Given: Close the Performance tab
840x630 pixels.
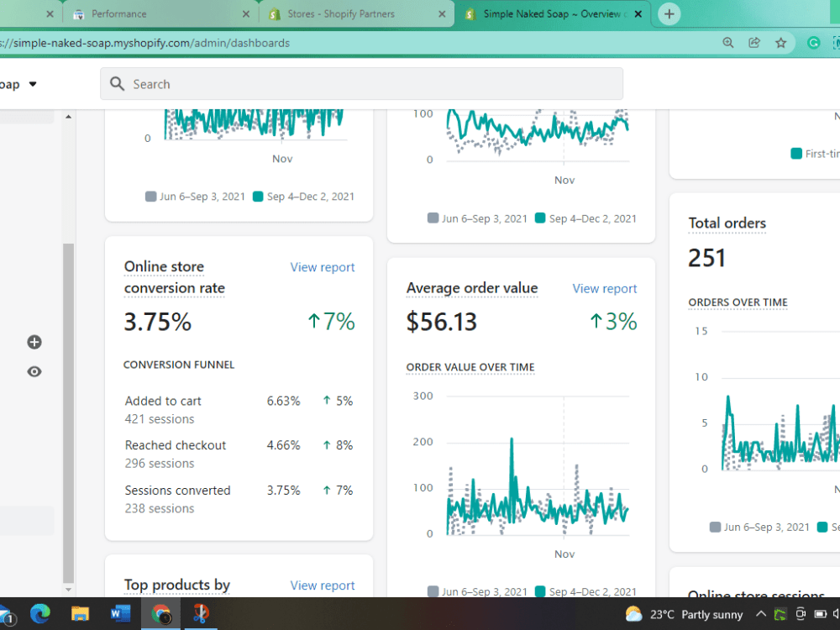Looking at the screenshot, I should 246,14.
